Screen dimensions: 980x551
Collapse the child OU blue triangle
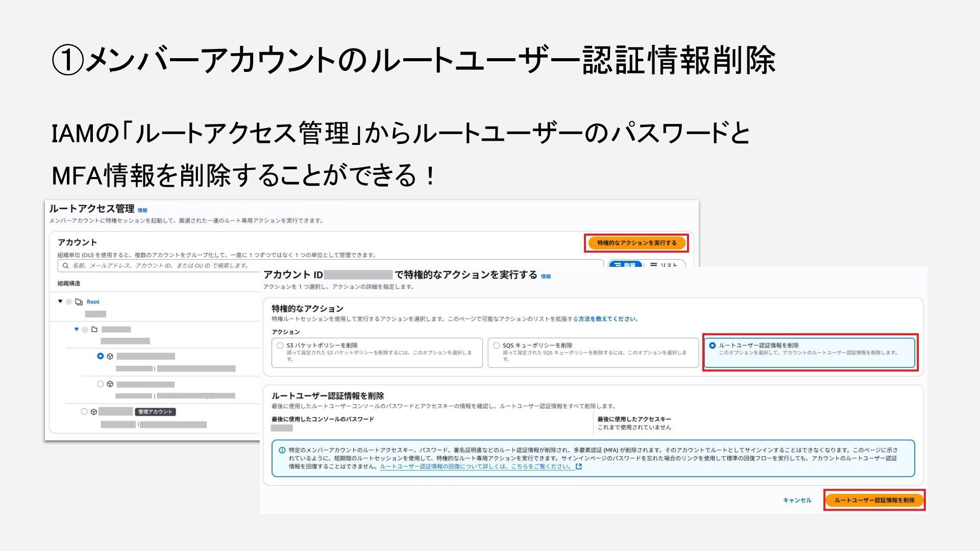(77, 329)
